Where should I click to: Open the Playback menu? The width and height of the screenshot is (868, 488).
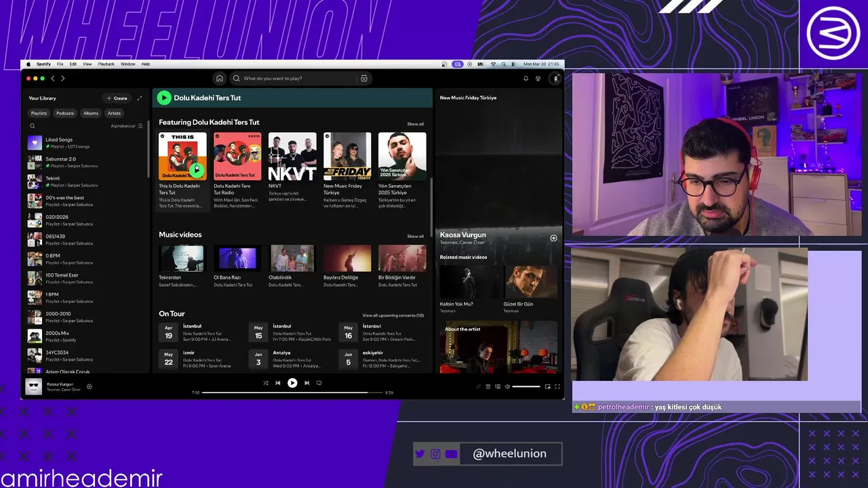pyautogui.click(x=106, y=64)
